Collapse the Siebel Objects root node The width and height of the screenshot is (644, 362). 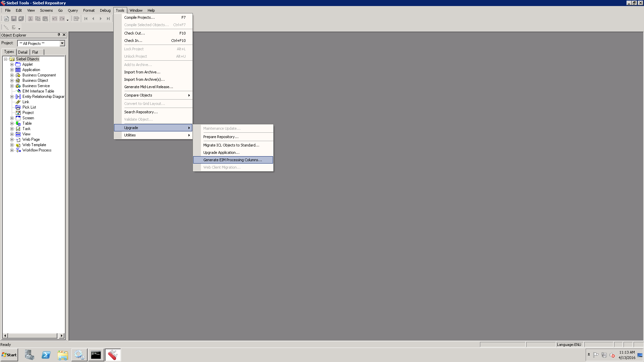pos(5,59)
